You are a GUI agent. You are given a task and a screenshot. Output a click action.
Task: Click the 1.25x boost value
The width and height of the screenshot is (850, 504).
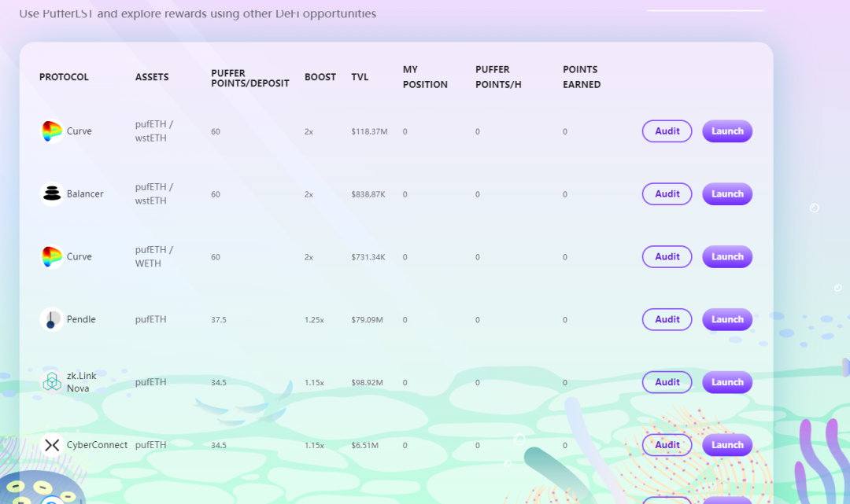[x=314, y=320]
